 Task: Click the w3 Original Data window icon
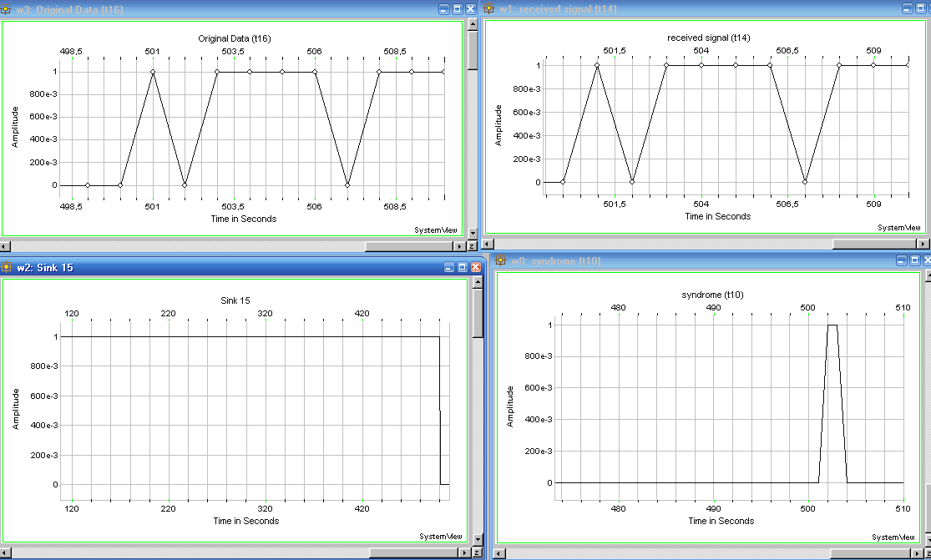pos(6,9)
